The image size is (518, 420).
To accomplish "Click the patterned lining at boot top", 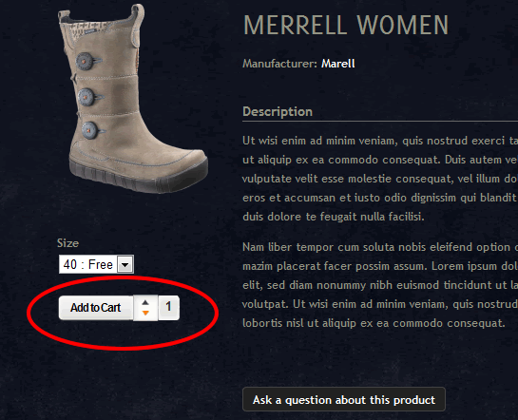I will (x=87, y=29).
